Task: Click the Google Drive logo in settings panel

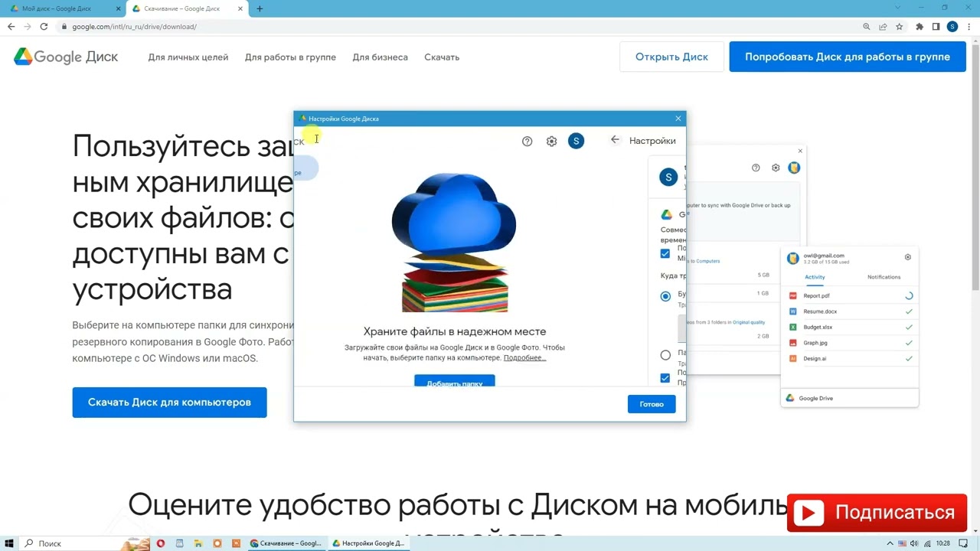Action: pyautogui.click(x=667, y=215)
